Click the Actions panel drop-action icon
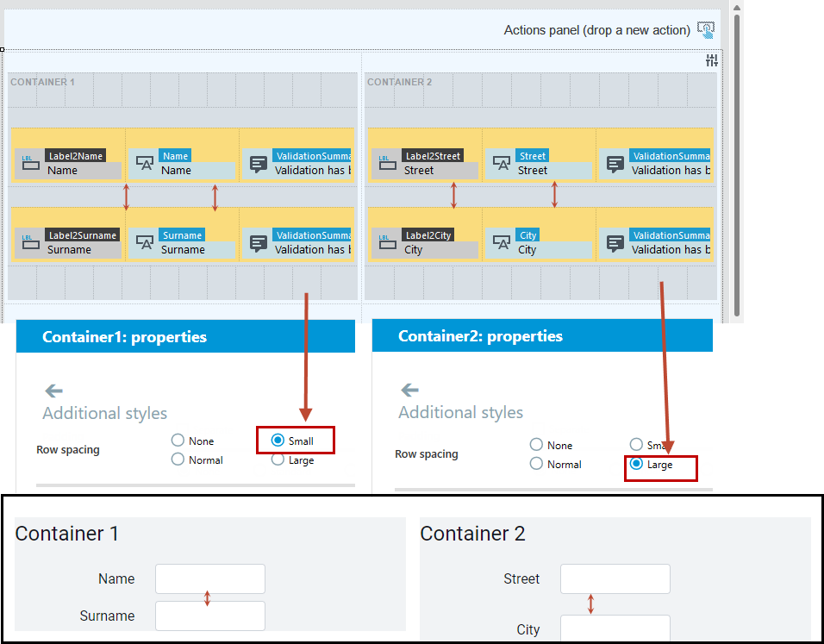The image size is (824, 644). pyautogui.click(x=706, y=30)
